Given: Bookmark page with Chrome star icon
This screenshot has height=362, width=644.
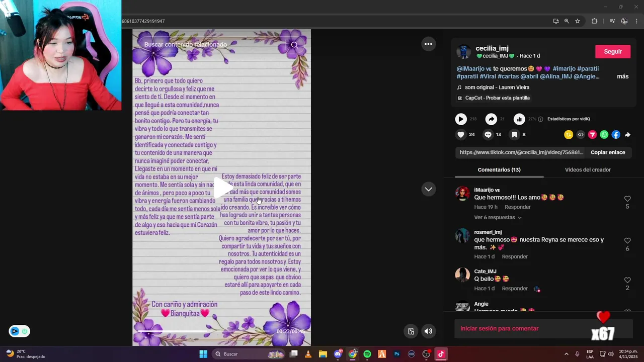Looking at the screenshot, I should (x=578, y=21).
